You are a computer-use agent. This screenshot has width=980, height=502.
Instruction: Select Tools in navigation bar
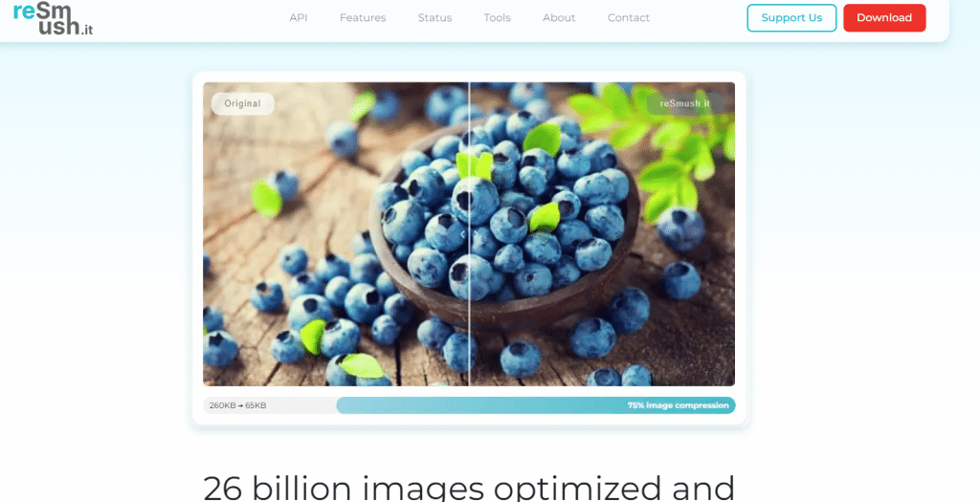pyautogui.click(x=497, y=18)
